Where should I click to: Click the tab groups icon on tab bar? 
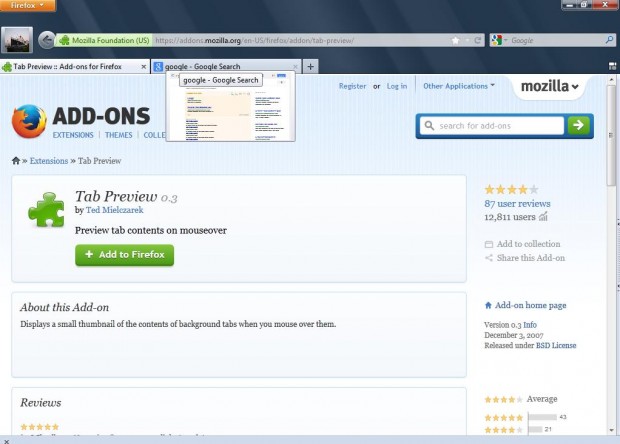click(612, 66)
